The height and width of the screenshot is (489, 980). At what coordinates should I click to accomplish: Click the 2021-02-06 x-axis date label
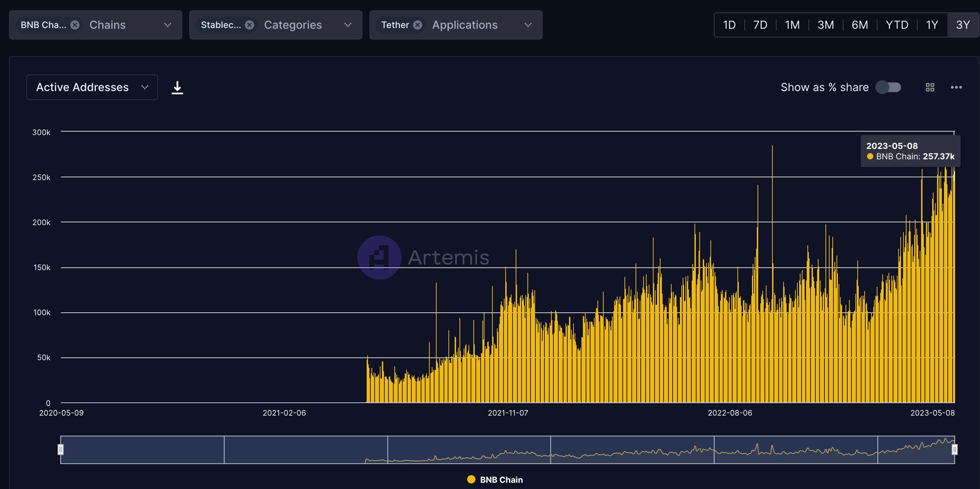[x=284, y=412]
